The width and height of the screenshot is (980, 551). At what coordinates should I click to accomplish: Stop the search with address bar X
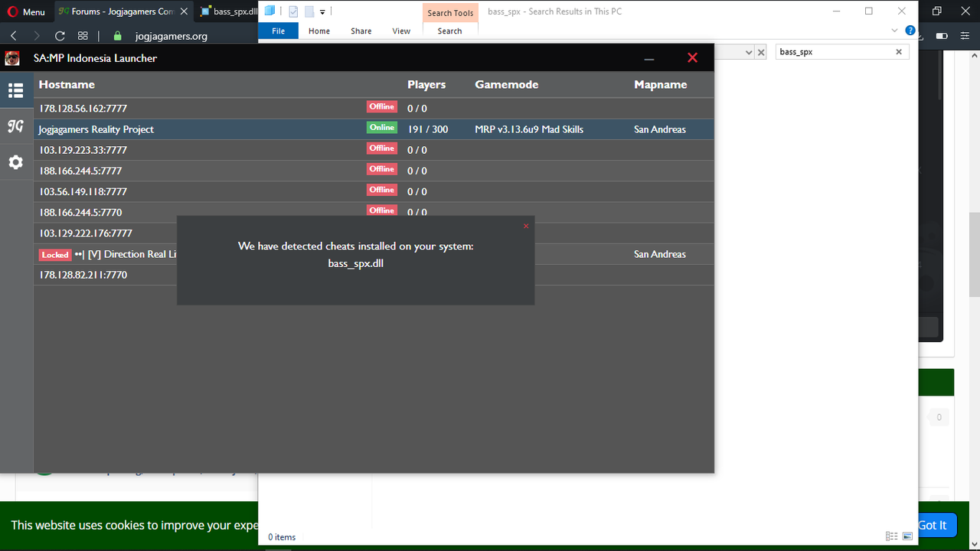click(x=761, y=52)
